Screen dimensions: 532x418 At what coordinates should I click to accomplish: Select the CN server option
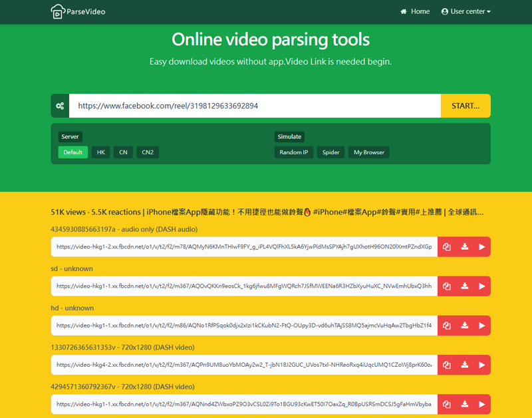pos(123,152)
